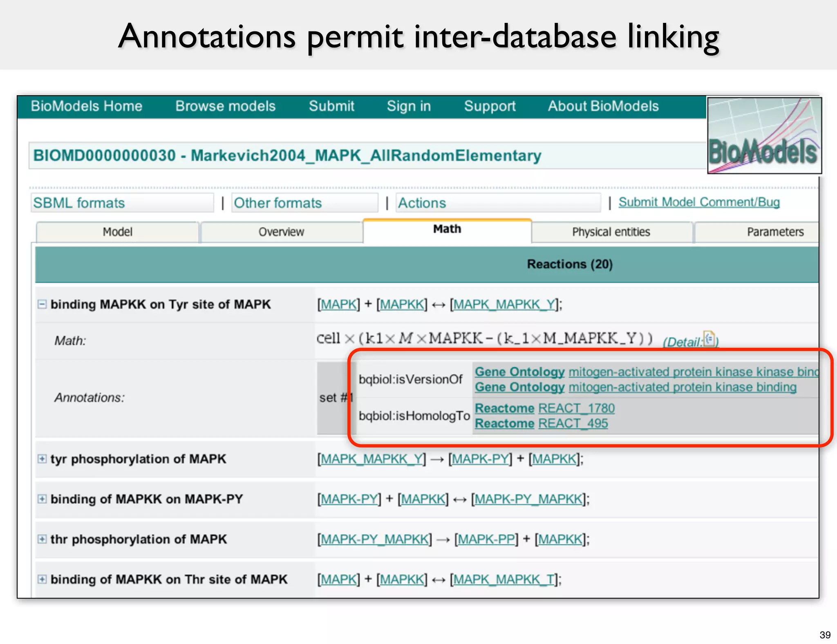The height and width of the screenshot is (644, 837).
Task: Open MAPK_MAPKK_T link in Thr site row
Action: 504,579
